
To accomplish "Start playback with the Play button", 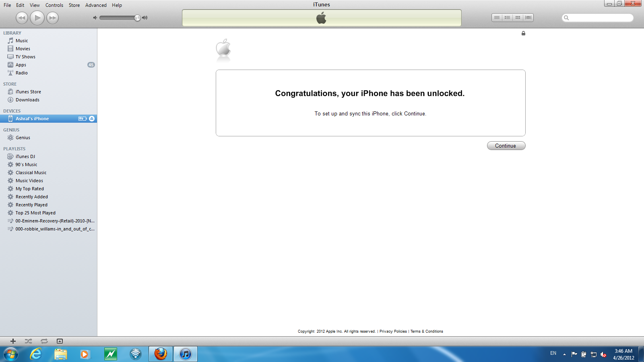I will click(x=37, y=18).
